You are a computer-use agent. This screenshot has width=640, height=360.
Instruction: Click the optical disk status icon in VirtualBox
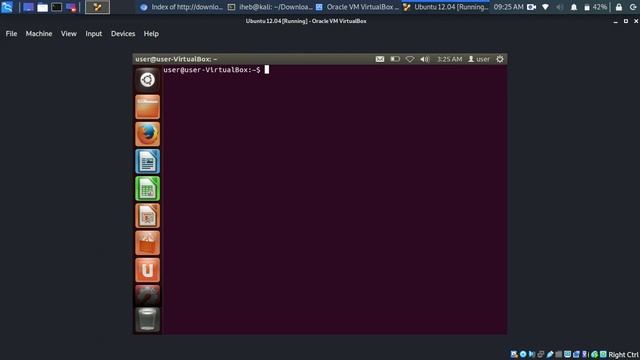[523, 354]
